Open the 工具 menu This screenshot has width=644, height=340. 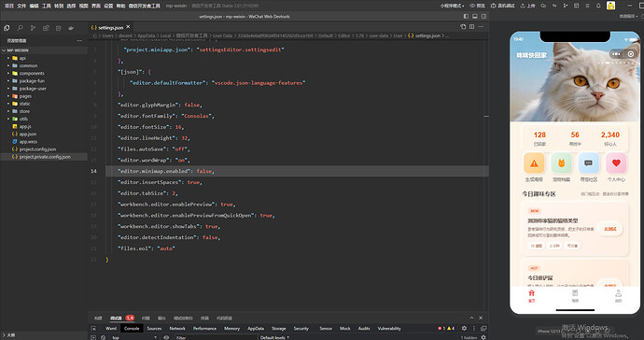tap(47, 6)
